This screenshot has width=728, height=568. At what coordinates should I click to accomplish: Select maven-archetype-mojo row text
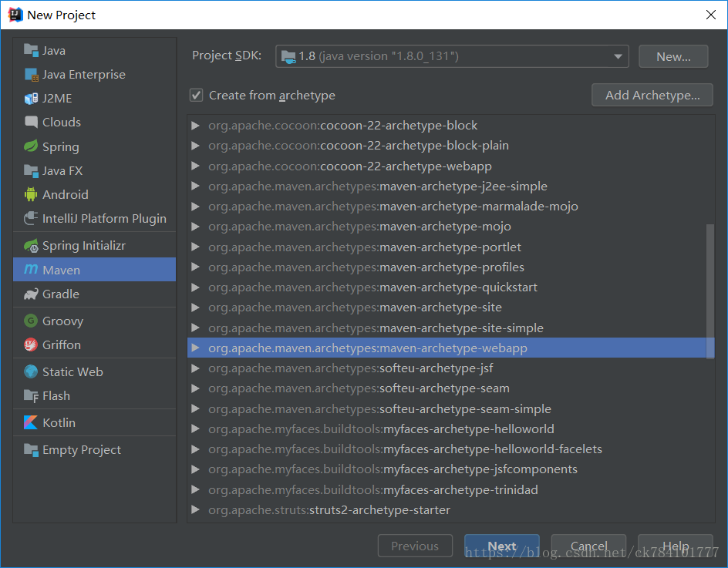[x=360, y=227]
